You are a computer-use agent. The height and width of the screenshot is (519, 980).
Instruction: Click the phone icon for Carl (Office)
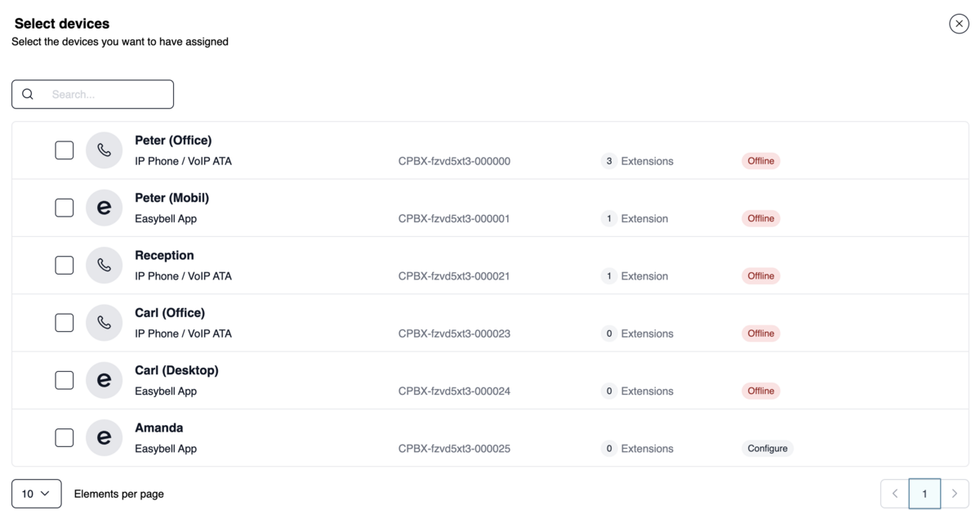pyautogui.click(x=105, y=323)
